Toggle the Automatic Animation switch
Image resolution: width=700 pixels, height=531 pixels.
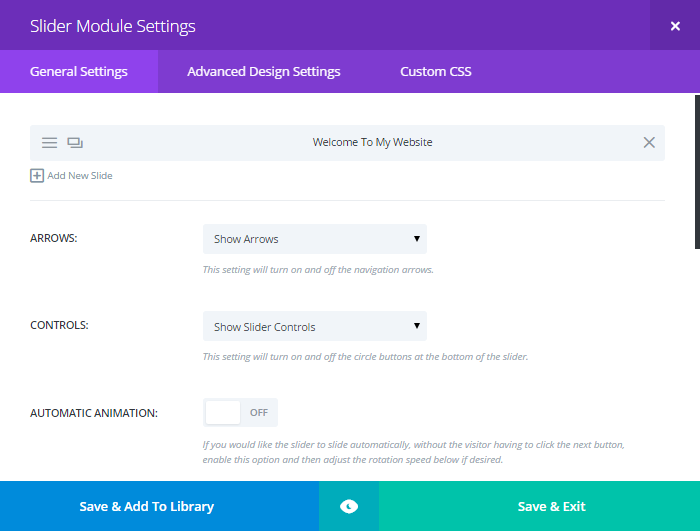click(x=240, y=412)
